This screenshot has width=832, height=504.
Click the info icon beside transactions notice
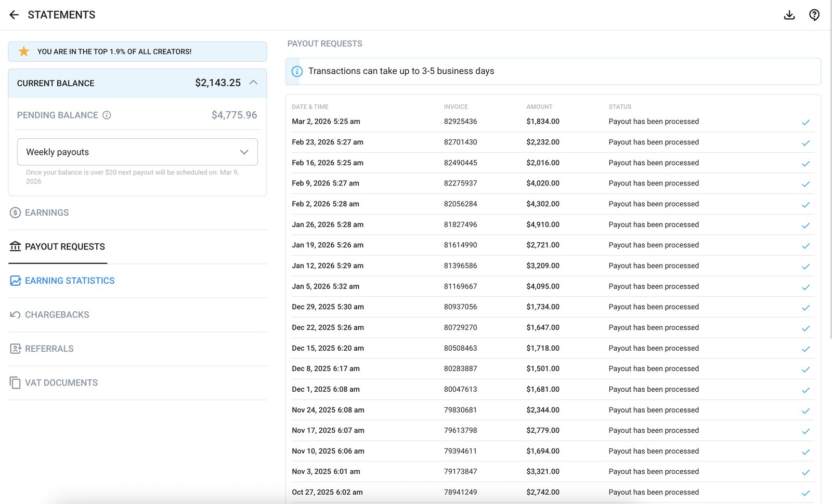point(297,71)
